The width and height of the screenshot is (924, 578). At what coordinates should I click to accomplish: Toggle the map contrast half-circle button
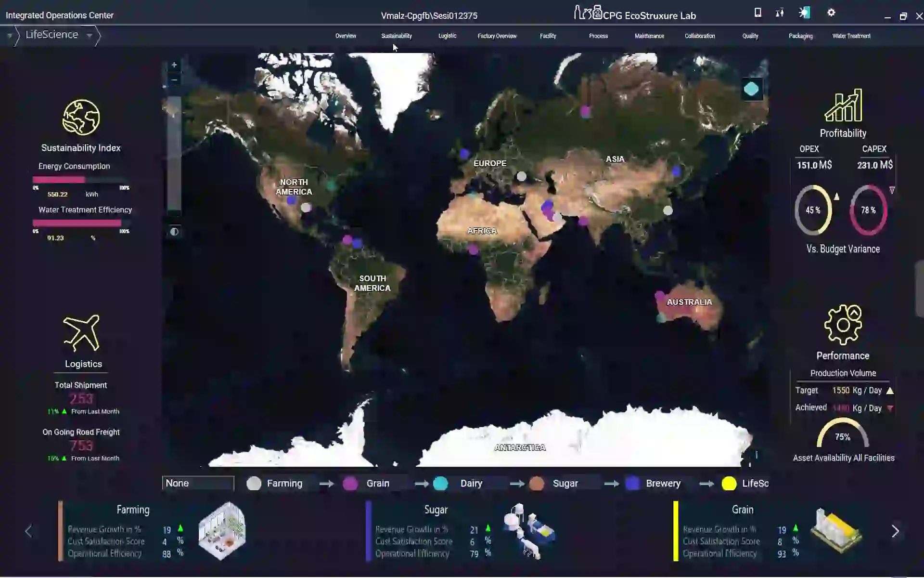[x=174, y=232]
